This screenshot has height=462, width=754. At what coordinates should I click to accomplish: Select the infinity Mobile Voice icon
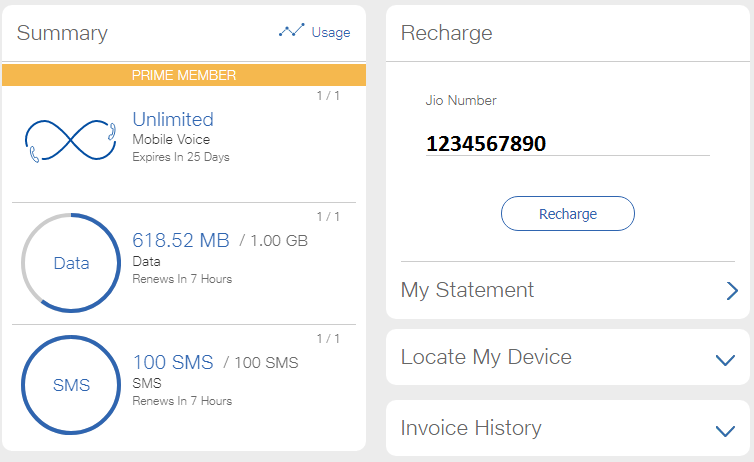click(71, 140)
